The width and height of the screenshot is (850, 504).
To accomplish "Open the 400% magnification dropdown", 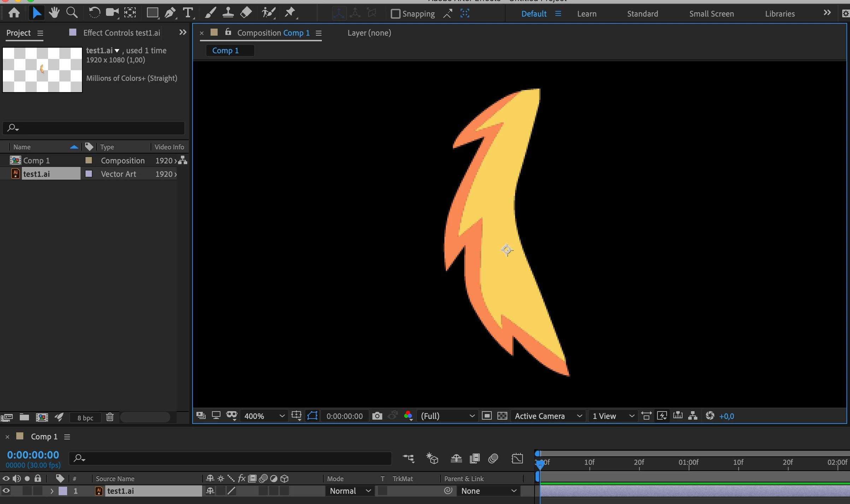I will [x=264, y=416].
